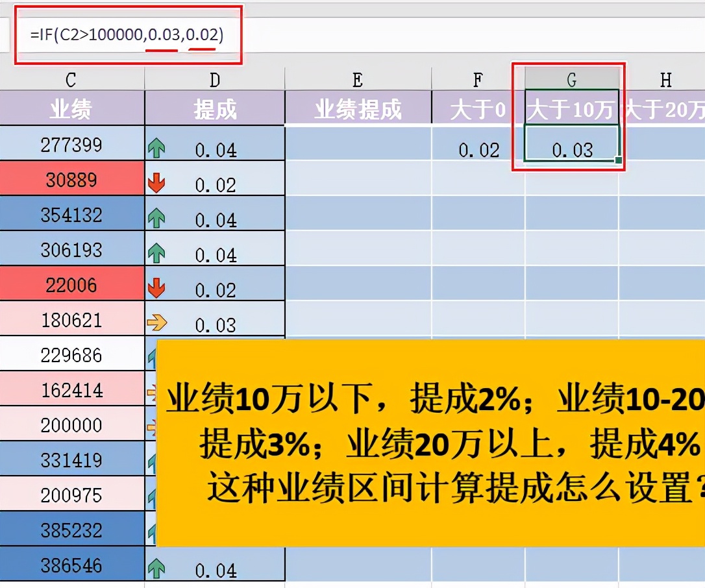Click the 业绩 header cell

tap(72, 108)
